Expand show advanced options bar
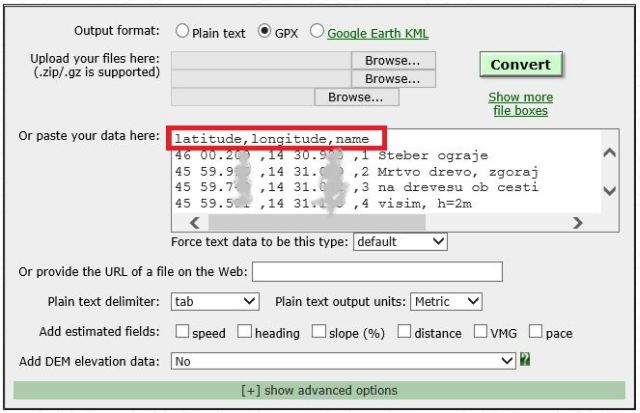 319,390
